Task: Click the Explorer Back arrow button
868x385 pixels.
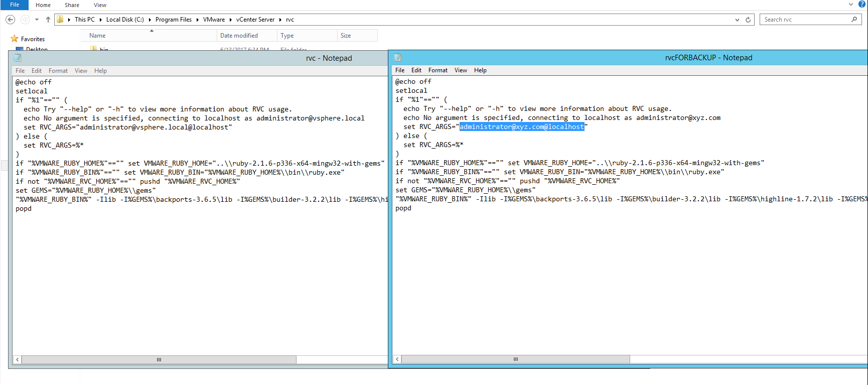Action: click(10, 20)
